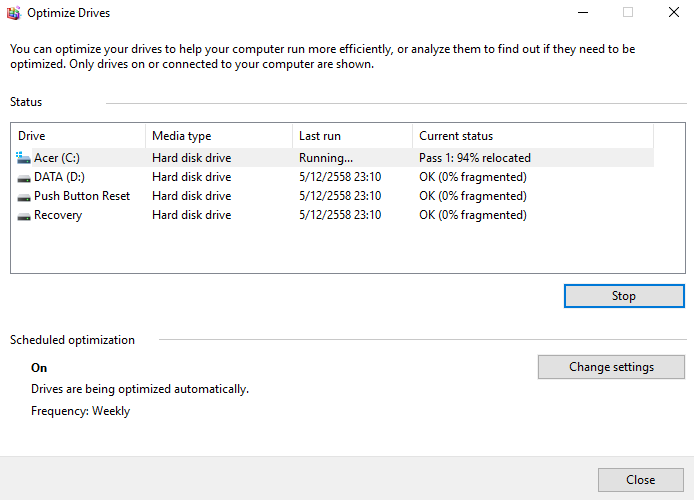
Task: Stop the running optimization
Action: tap(624, 296)
